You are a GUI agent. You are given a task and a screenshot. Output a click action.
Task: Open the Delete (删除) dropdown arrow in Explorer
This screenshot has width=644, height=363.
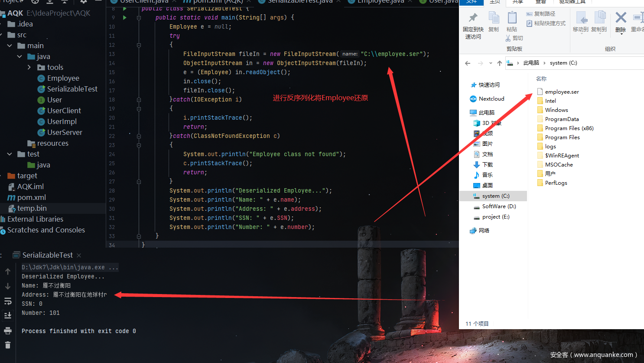point(621,34)
